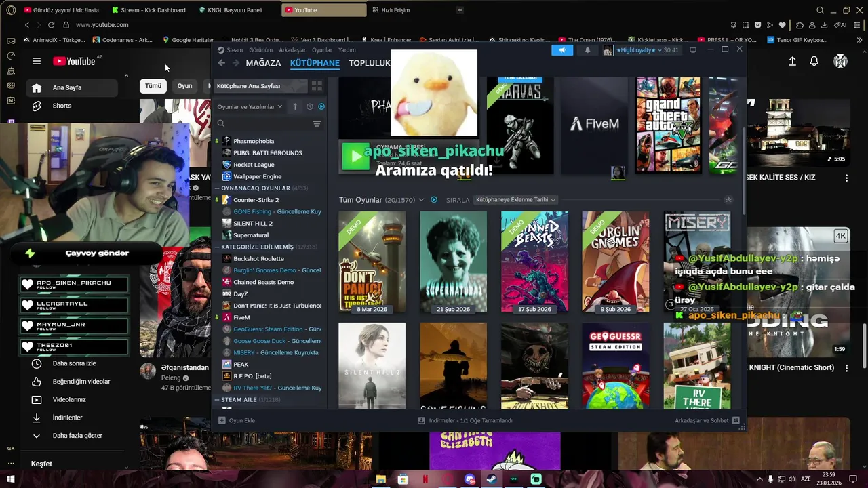The height and width of the screenshot is (488, 868).
Task: Click YouTube create upload icon
Action: (x=792, y=61)
